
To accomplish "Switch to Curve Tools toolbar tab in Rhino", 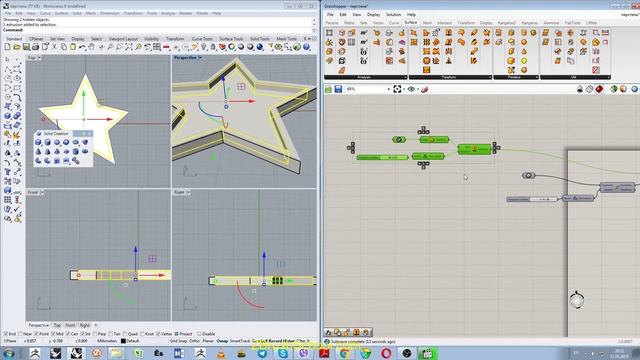I will [x=202, y=39].
